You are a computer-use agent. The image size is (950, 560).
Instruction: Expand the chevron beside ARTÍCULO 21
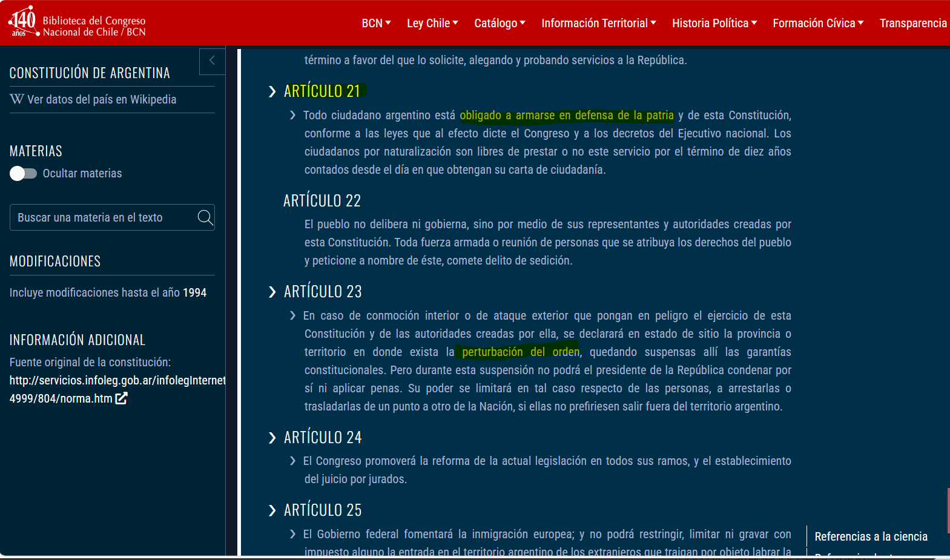272,91
